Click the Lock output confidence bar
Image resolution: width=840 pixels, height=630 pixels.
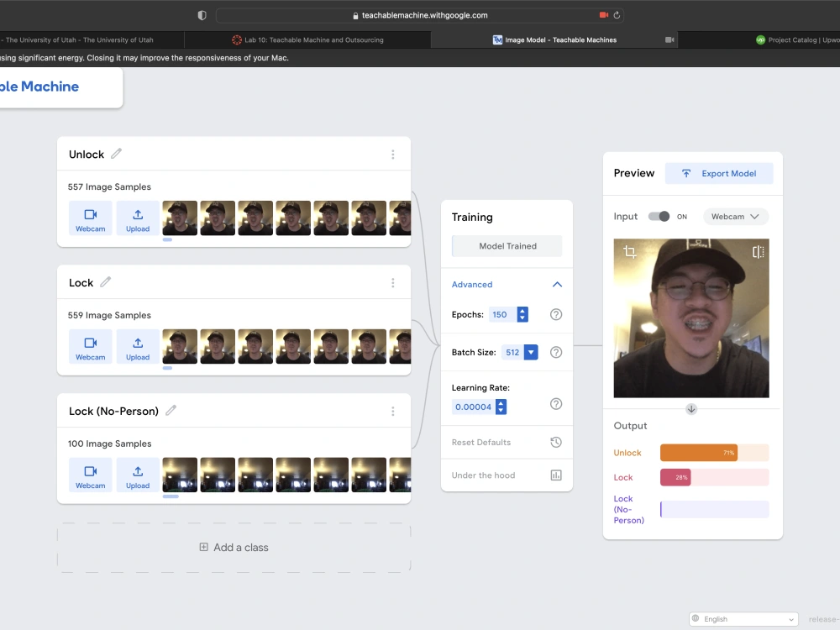point(715,477)
